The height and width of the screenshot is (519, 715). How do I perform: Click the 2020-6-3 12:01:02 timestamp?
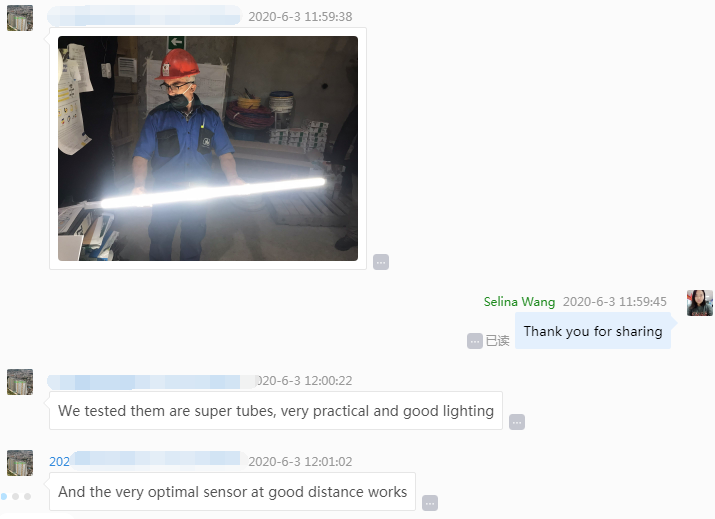(300, 462)
